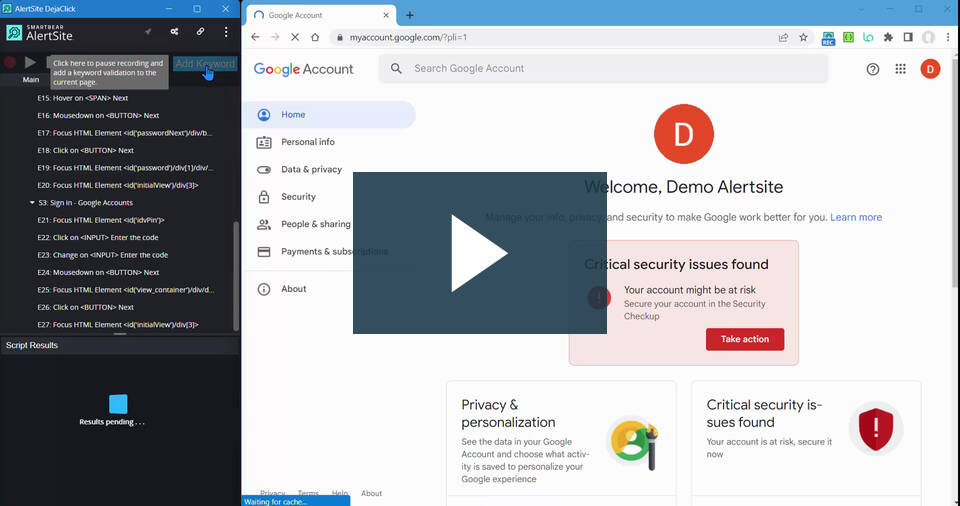Click the SmartBear AlertSite logo

point(40,33)
